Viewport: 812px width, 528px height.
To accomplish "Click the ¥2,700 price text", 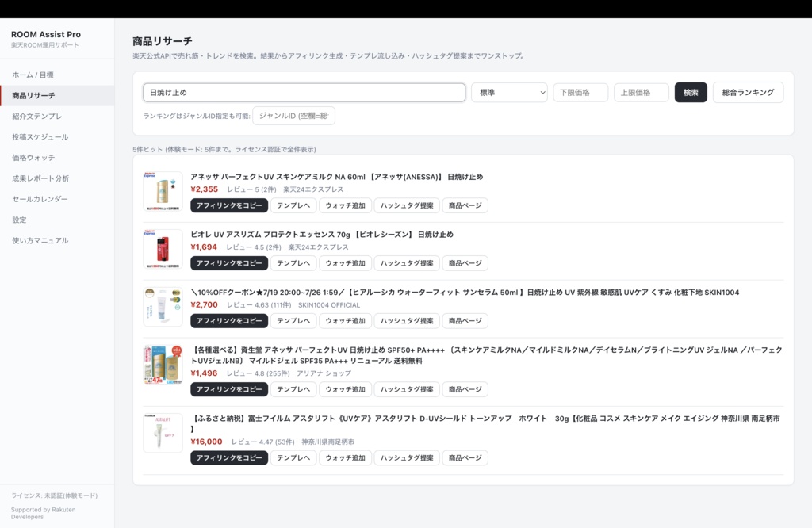I will click(204, 305).
